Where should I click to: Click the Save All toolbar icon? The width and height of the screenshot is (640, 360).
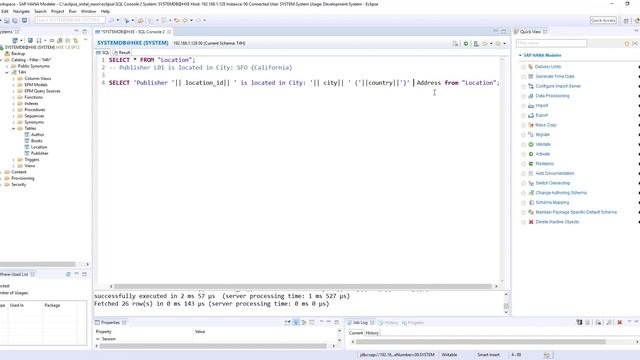point(15,20)
